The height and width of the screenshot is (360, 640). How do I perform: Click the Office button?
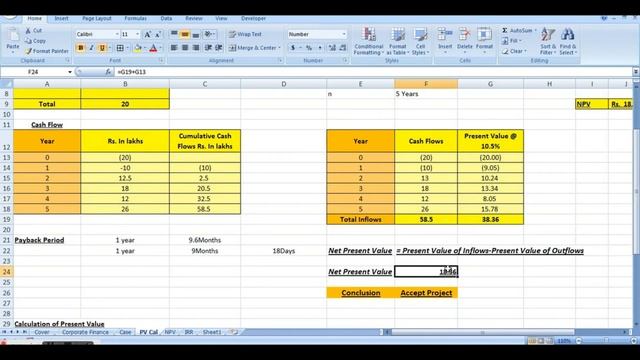pos(10,17)
